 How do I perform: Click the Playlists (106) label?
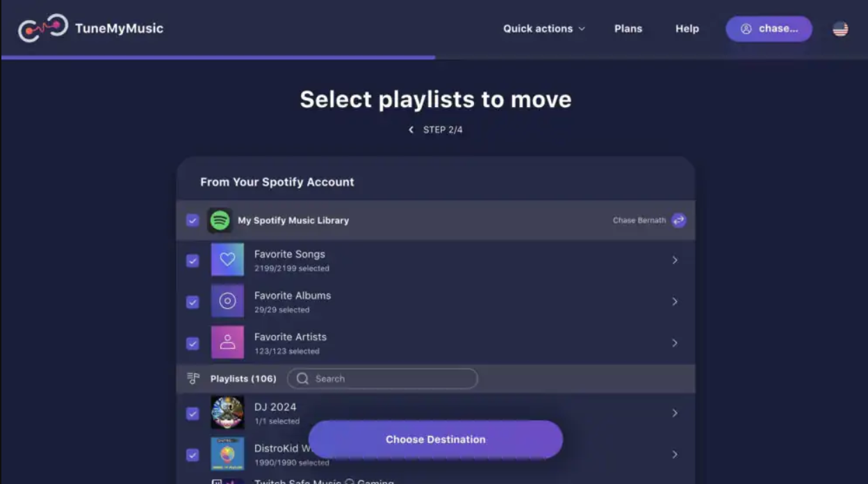coord(243,379)
